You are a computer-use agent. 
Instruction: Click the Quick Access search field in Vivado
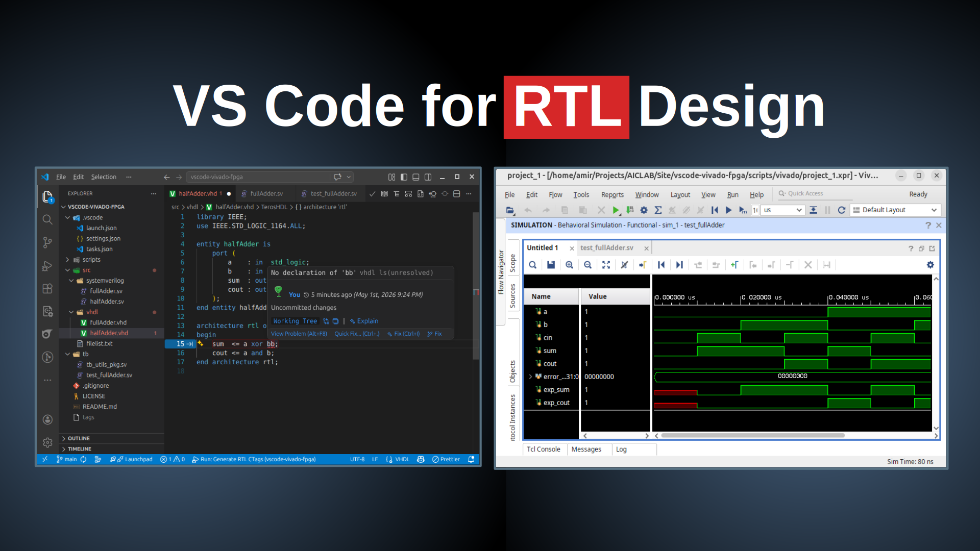(x=815, y=194)
